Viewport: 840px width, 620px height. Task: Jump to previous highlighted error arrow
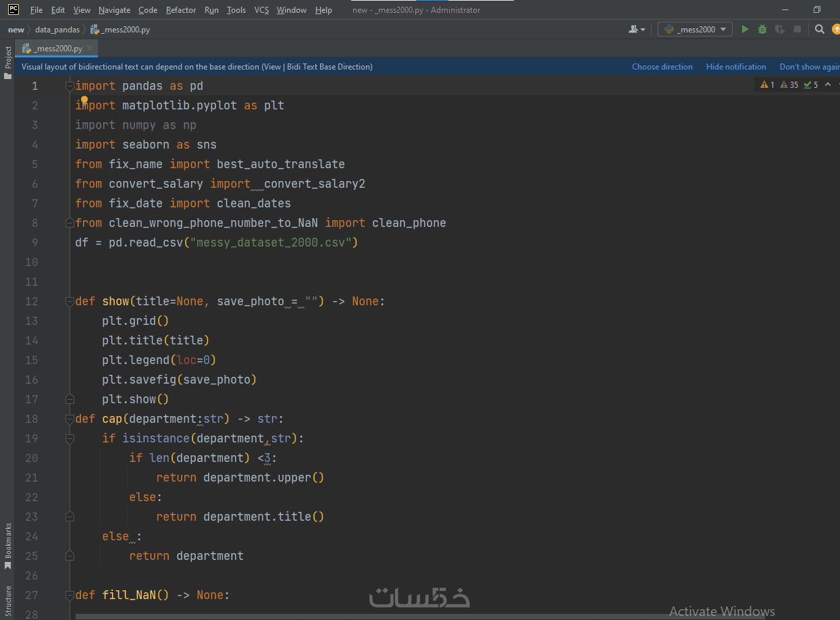click(828, 85)
